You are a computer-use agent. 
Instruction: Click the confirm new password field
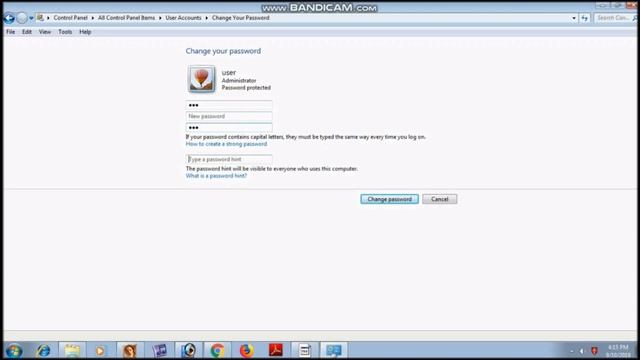click(229, 128)
